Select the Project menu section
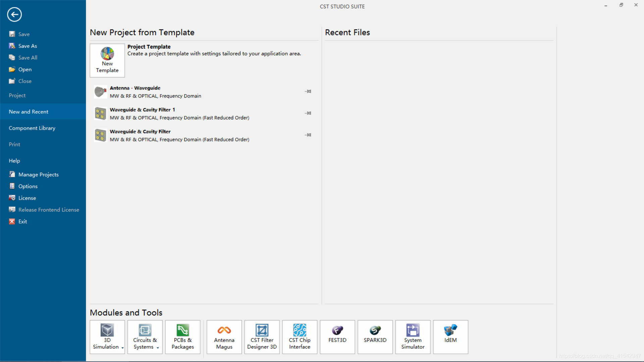This screenshot has height=362, width=644. coord(43,96)
